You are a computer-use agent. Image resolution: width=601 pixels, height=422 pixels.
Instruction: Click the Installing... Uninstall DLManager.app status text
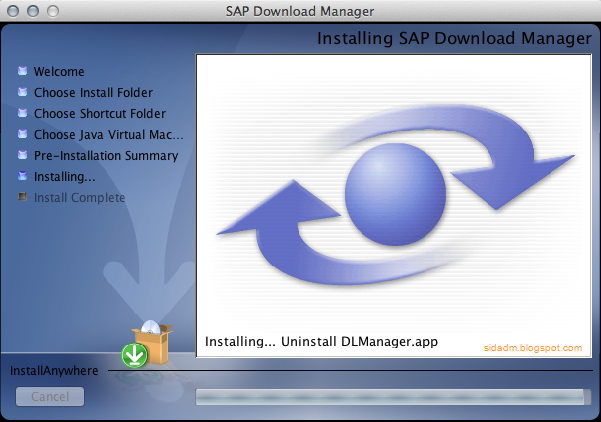pos(321,342)
